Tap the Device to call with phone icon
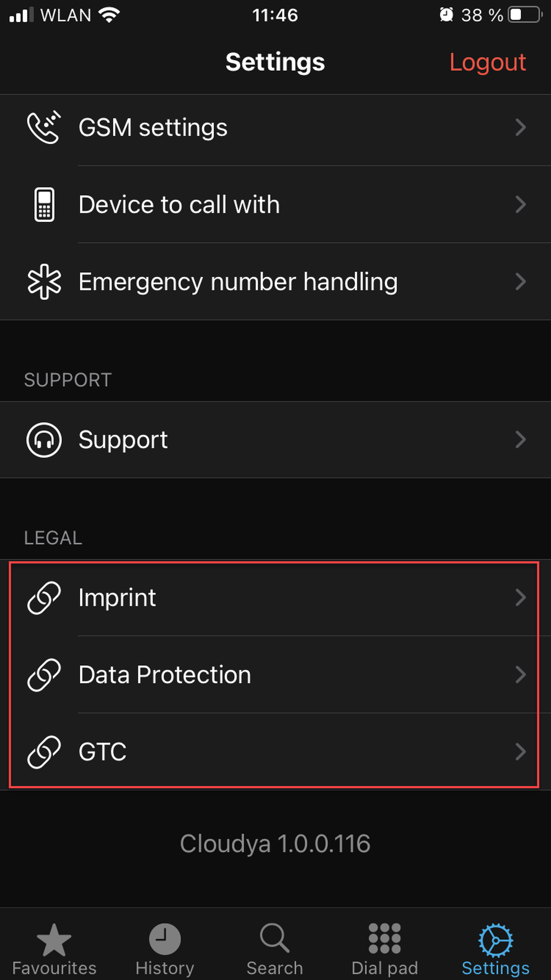551x980 pixels. pos(44,205)
